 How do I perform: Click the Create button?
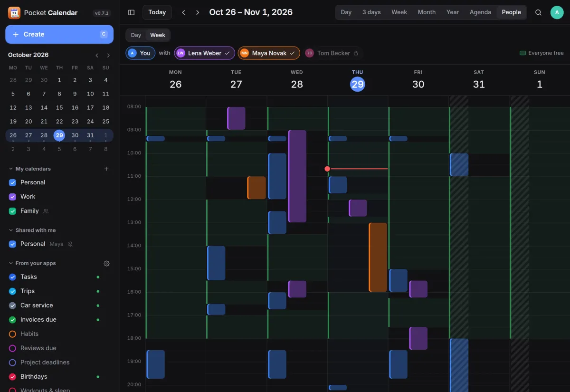pyautogui.click(x=59, y=34)
